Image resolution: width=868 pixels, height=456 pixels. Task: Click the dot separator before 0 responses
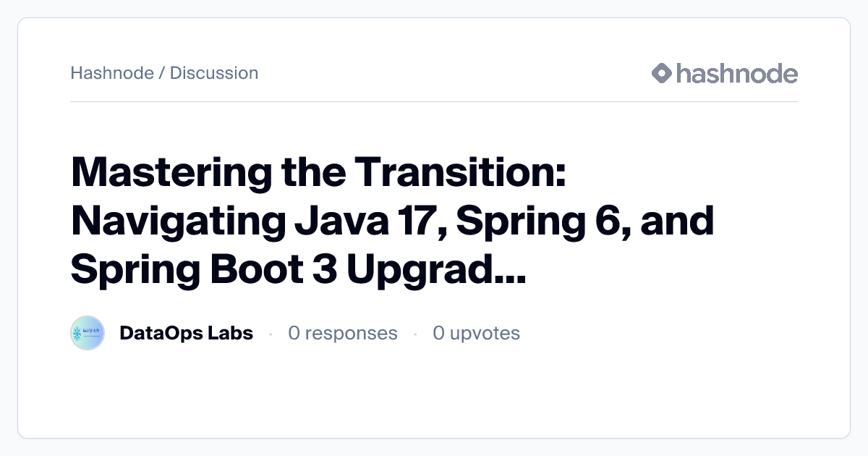(x=271, y=334)
